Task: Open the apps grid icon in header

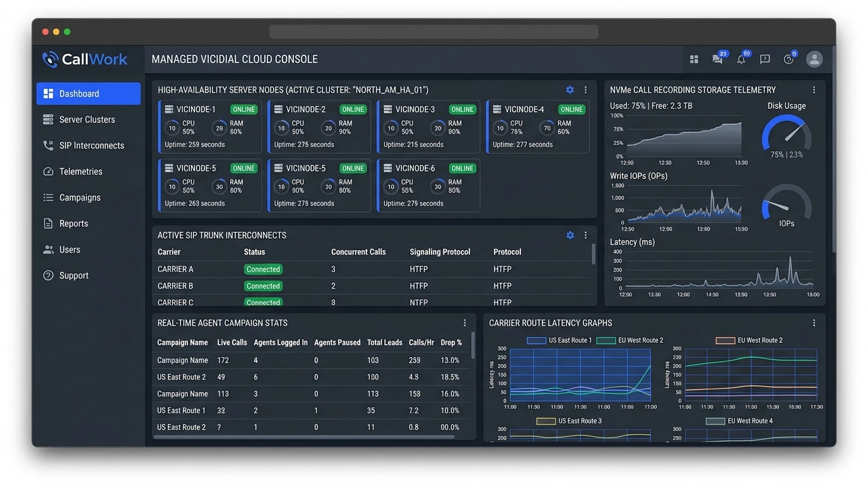Action: (x=694, y=59)
